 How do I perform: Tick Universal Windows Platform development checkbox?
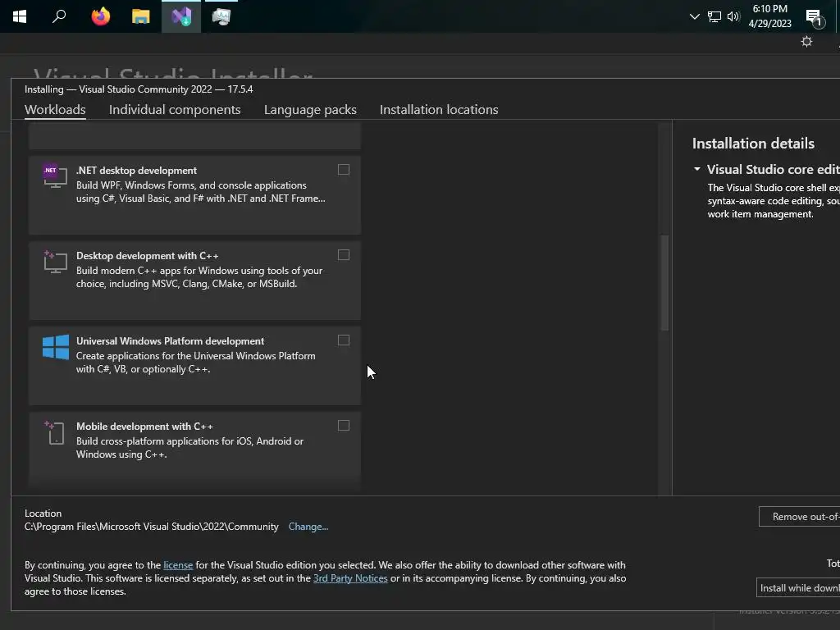[x=344, y=340]
